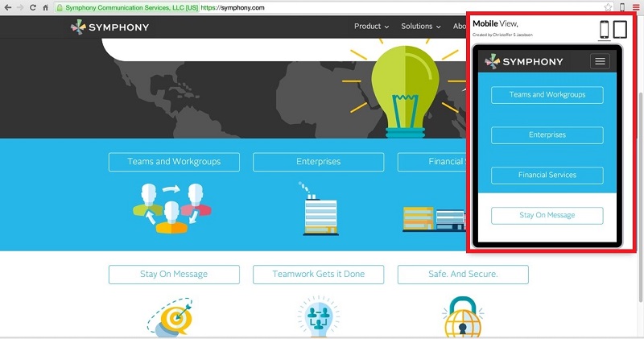The image size is (644, 339).
Task: Click the Symphony logo in the site header
Action: coord(109,27)
